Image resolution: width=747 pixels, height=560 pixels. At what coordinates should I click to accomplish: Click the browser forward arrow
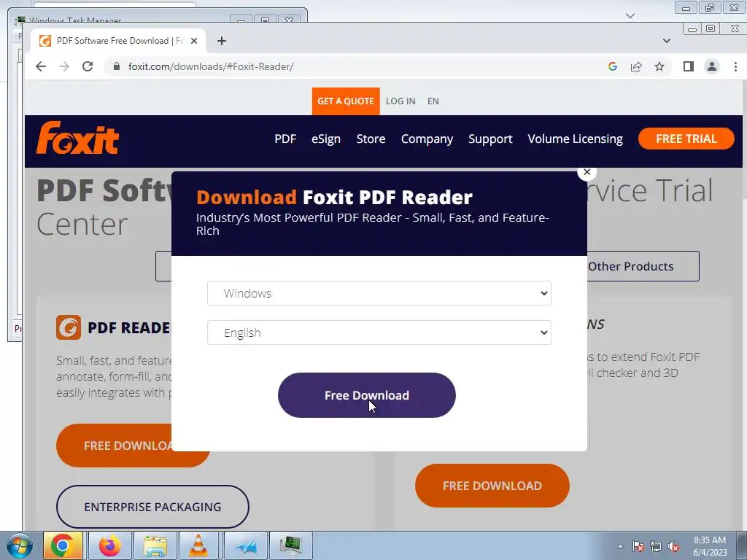pos(64,66)
